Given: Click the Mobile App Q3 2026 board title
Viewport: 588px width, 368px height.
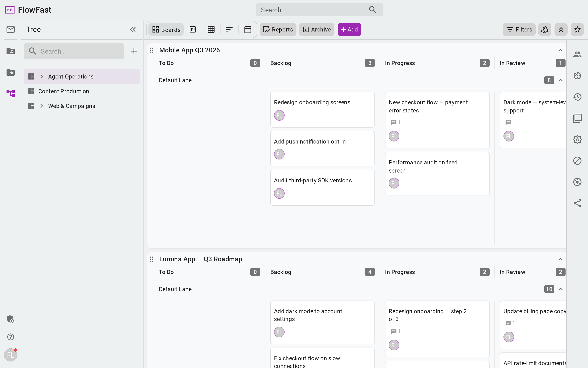Looking at the screenshot, I should pyautogui.click(x=189, y=50).
